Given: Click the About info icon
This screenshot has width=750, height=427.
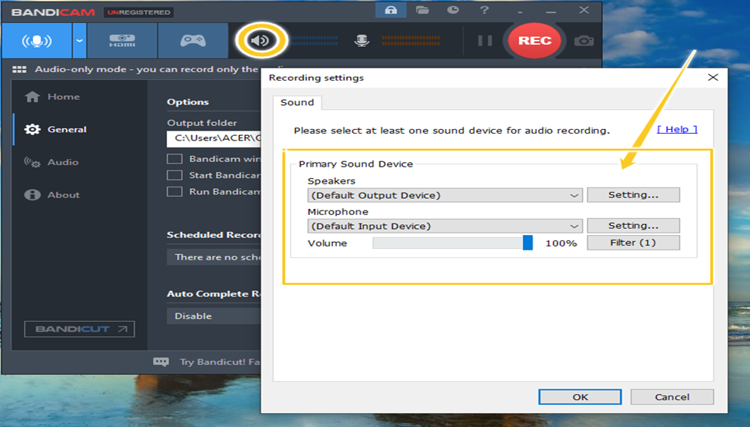Looking at the screenshot, I should coord(32,195).
